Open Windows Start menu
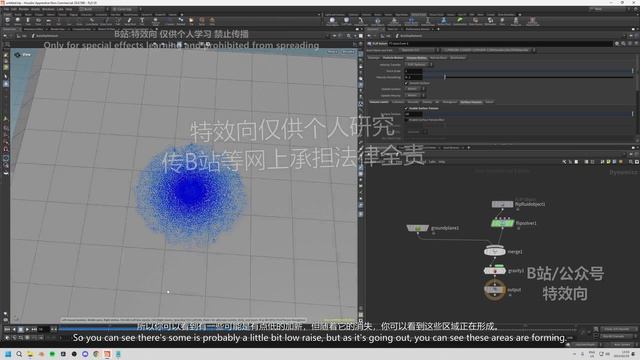 tap(8, 354)
